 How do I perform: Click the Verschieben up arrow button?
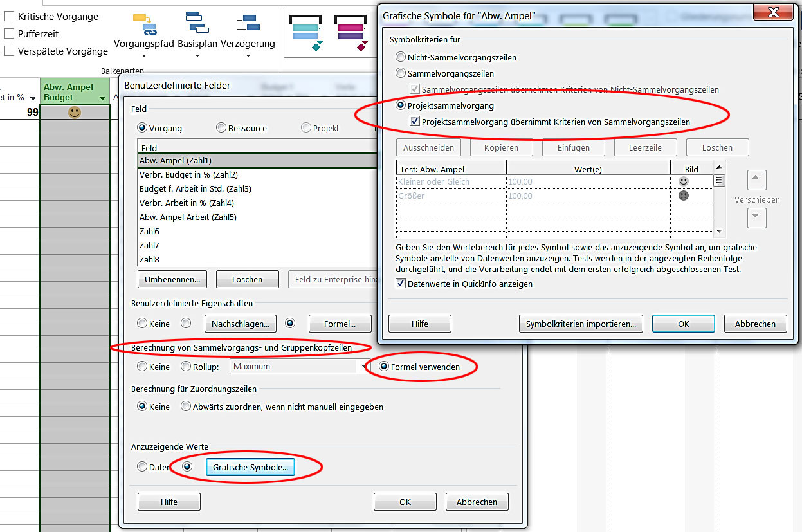pos(757,179)
